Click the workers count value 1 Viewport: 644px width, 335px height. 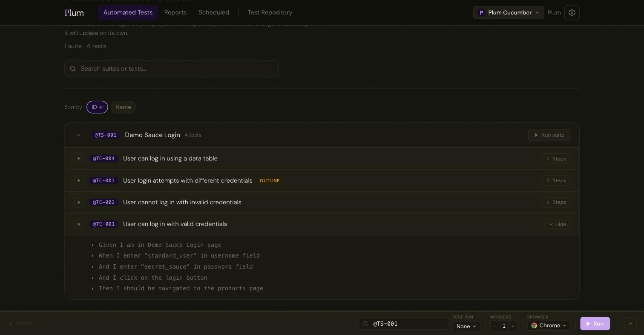tap(504, 326)
